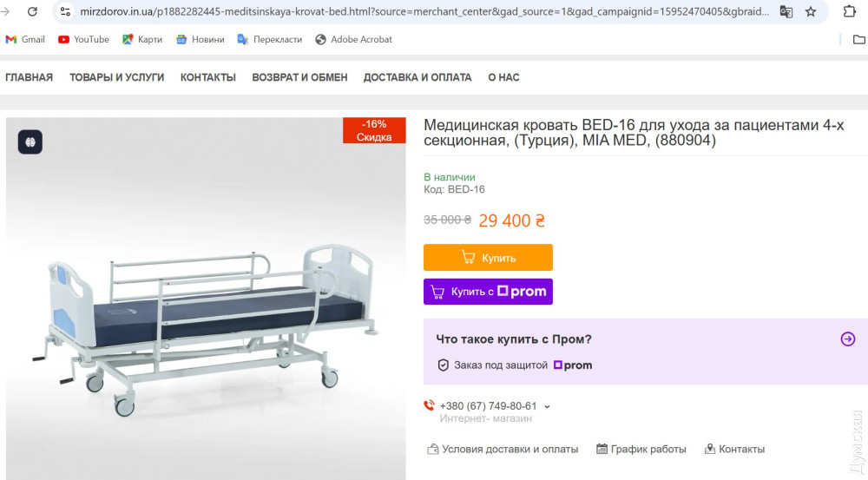868x480 pixels.
Task: Click the dark badge icon on product image
Action: [x=30, y=141]
